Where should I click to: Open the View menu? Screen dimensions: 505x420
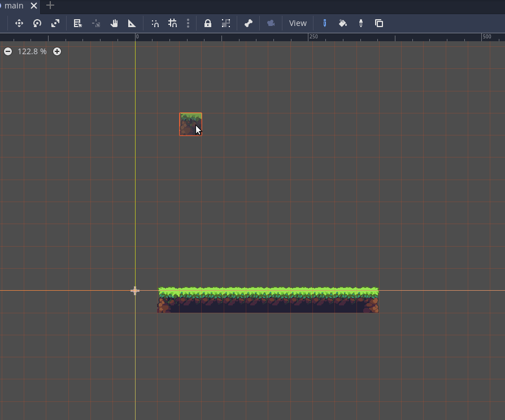click(298, 23)
